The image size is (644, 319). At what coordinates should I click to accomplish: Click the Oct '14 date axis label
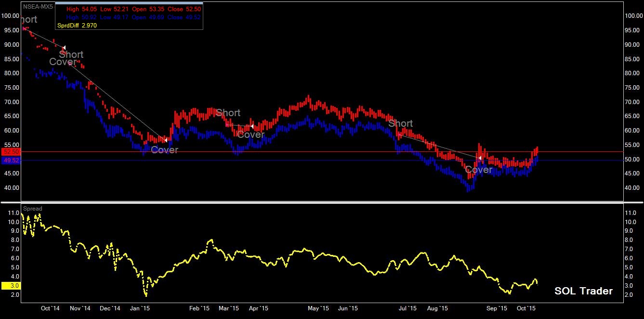click(x=50, y=308)
